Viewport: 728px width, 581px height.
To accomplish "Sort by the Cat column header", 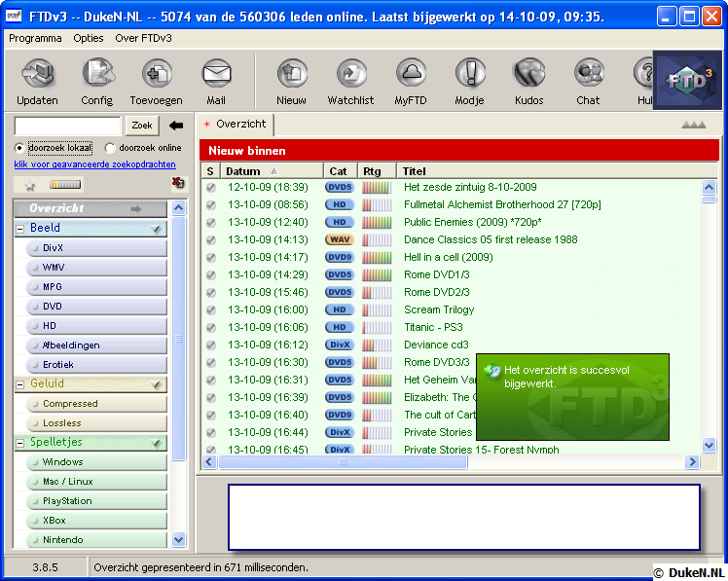I will 340,171.
